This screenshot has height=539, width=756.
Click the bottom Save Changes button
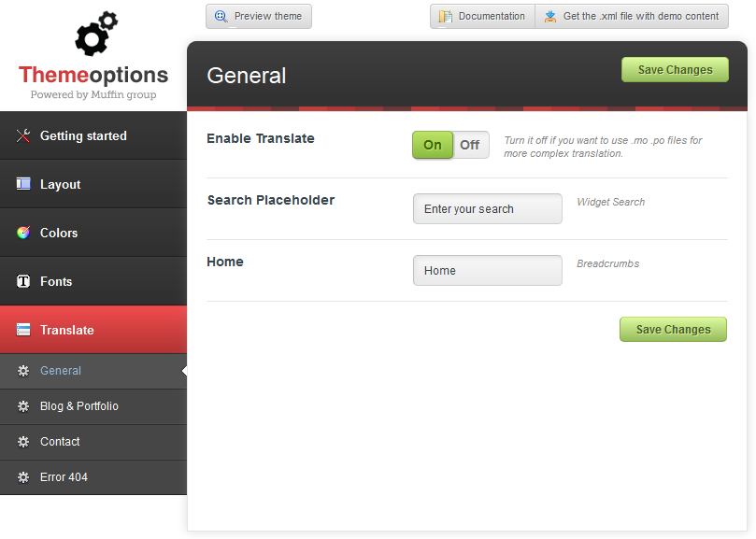673,329
